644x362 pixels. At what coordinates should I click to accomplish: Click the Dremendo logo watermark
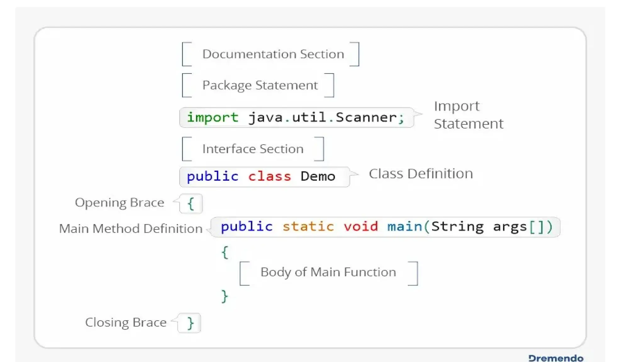point(556,358)
